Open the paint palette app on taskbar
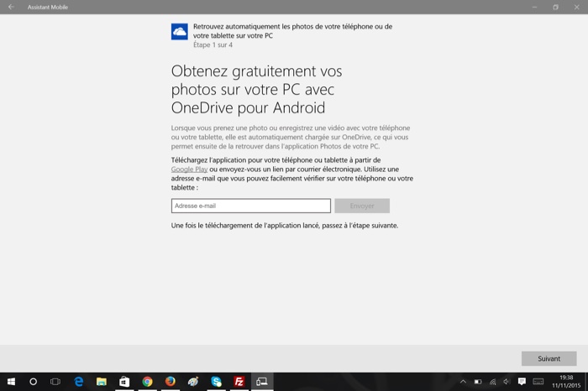 193,382
